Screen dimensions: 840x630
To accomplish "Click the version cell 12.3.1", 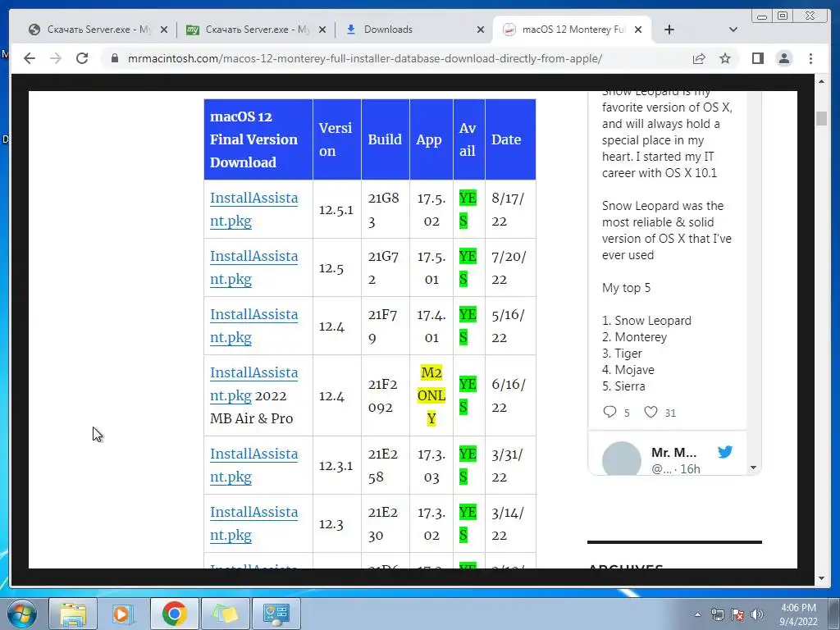I will [336, 466].
